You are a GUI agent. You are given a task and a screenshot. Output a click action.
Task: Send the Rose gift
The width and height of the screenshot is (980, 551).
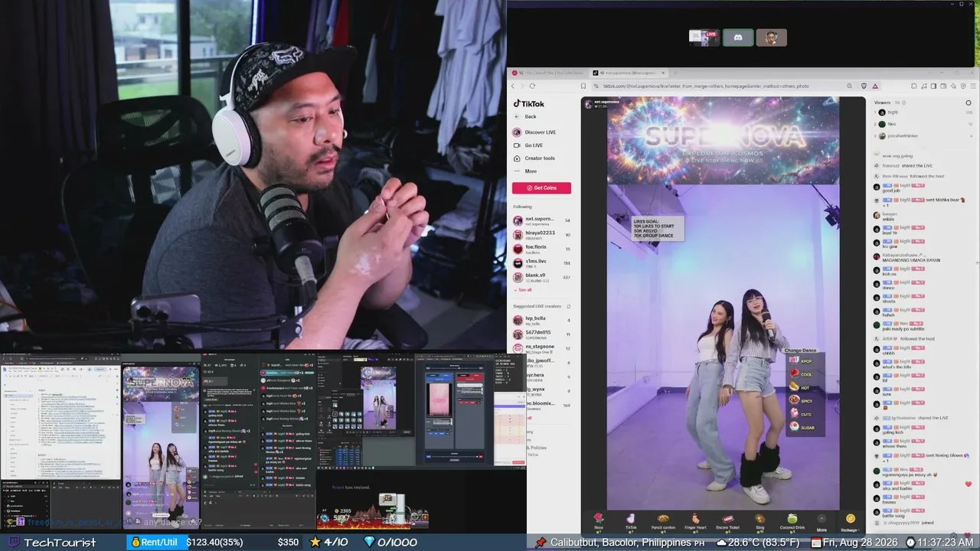click(599, 520)
